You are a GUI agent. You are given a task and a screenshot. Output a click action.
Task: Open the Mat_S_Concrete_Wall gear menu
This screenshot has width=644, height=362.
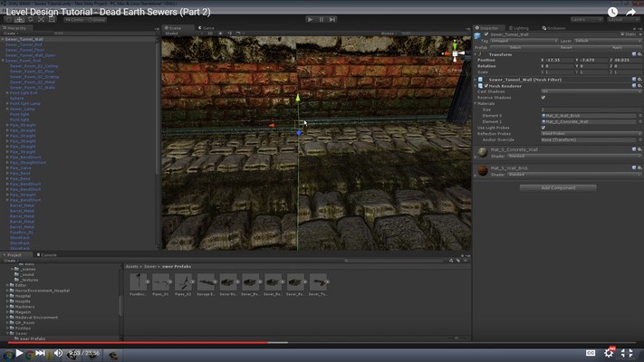coord(639,149)
